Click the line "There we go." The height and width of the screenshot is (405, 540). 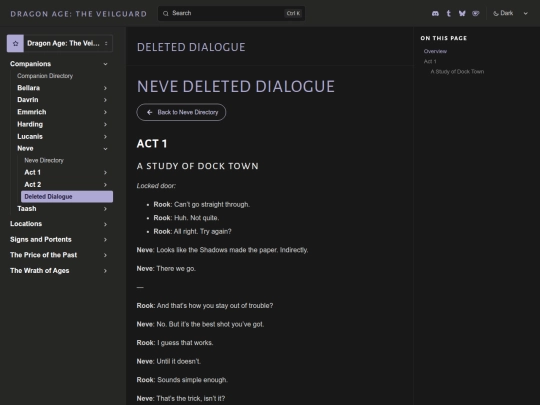[x=176, y=269]
